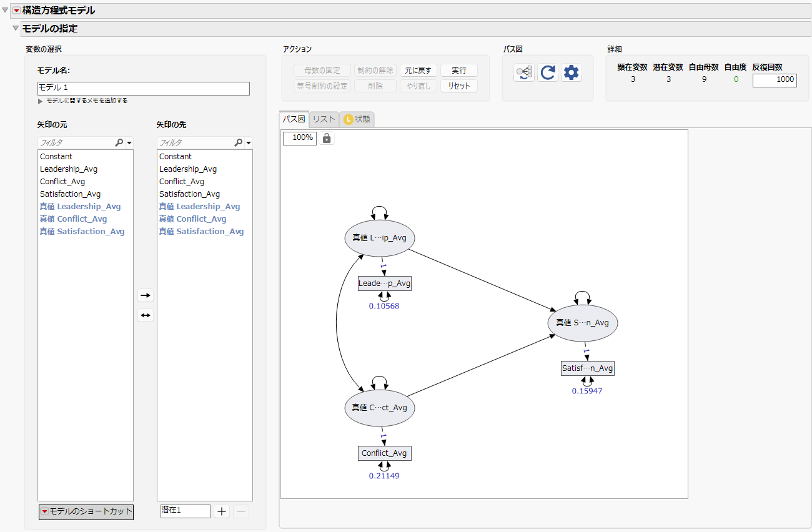
Task: Click the 0.10568 variance value
Action: (x=384, y=306)
